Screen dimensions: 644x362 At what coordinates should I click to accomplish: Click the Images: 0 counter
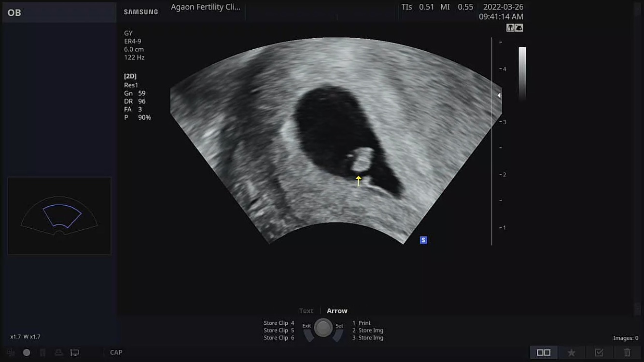pyautogui.click(x=626, y=338)
